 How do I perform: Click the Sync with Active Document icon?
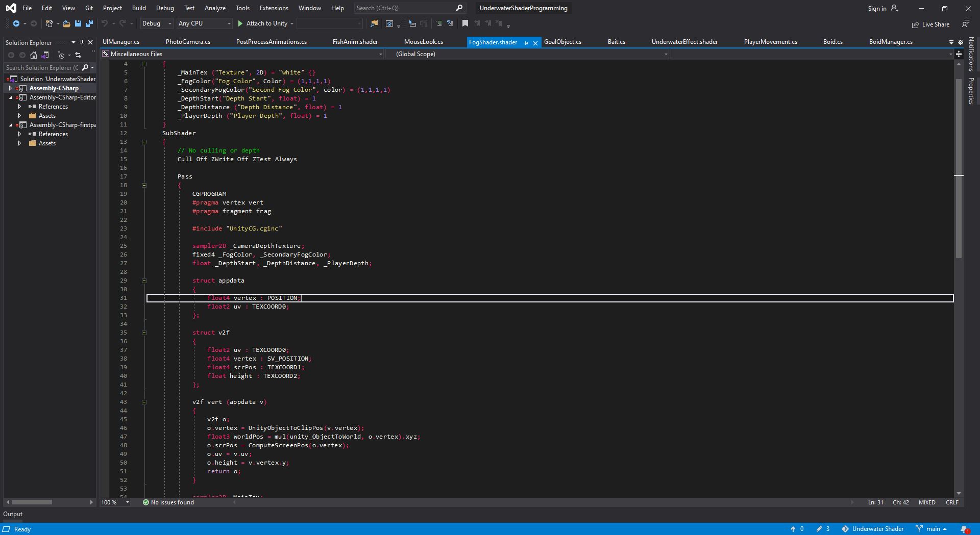[x=78, y=55]
